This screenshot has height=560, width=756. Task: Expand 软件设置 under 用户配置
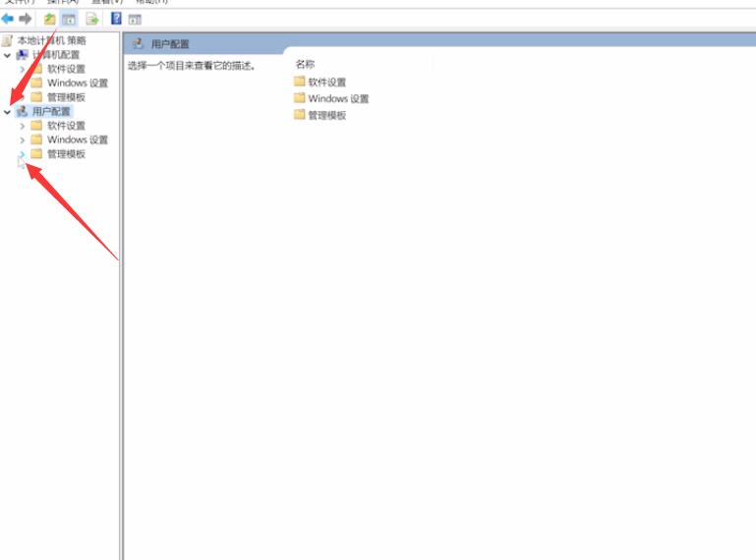tap(23, 126)
